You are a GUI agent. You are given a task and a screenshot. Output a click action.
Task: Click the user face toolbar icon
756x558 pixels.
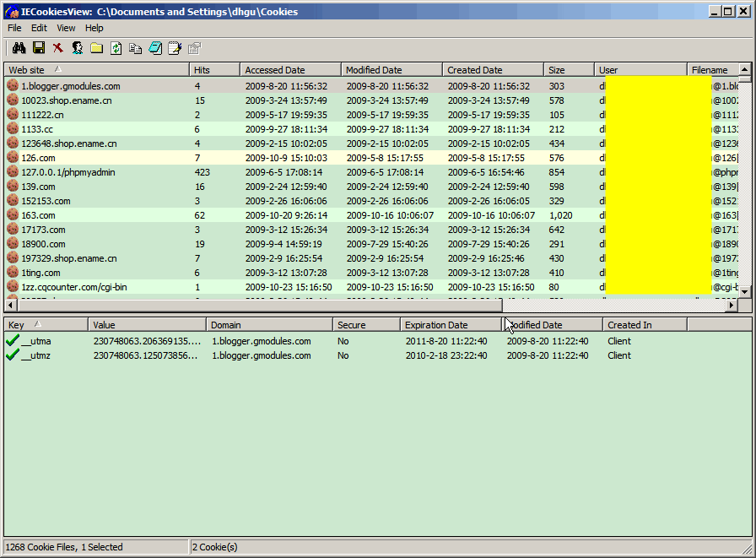tap(78, 49)
